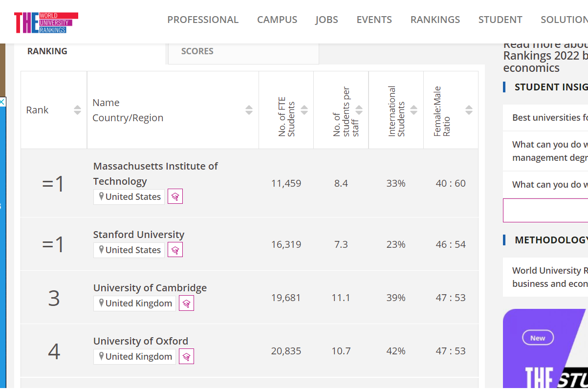
Task: Select the 19,681 FTE students cell
Action: [x=286, y=298]
